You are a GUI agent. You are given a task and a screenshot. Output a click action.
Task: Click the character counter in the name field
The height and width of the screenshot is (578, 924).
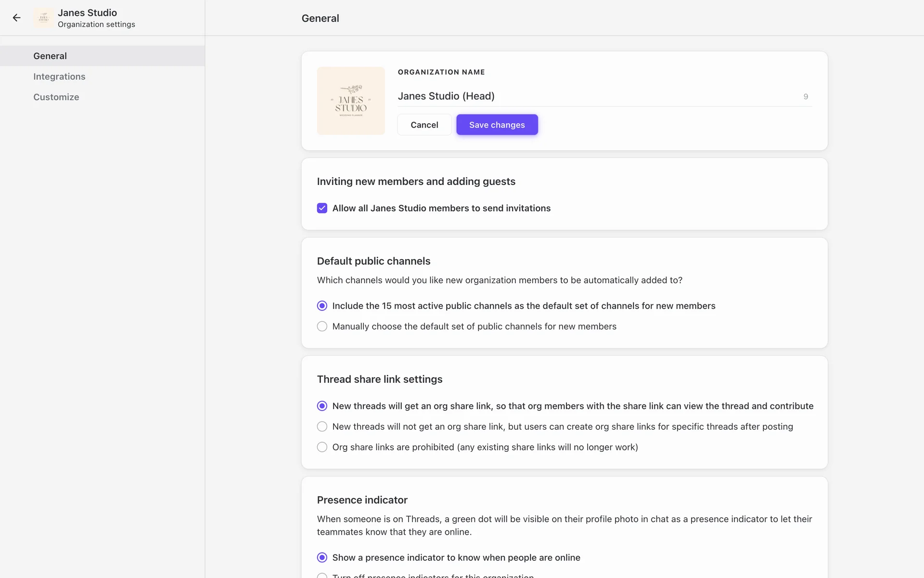806,97
